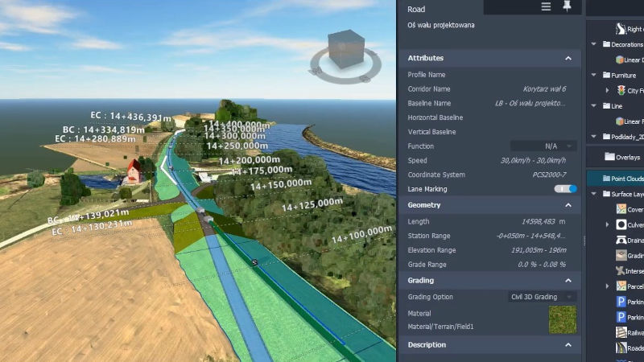This screenshot has width=644, height=362.
Task: Collapse the Grading section chevron
Action: pyautogui.click(x=568, y=281)
